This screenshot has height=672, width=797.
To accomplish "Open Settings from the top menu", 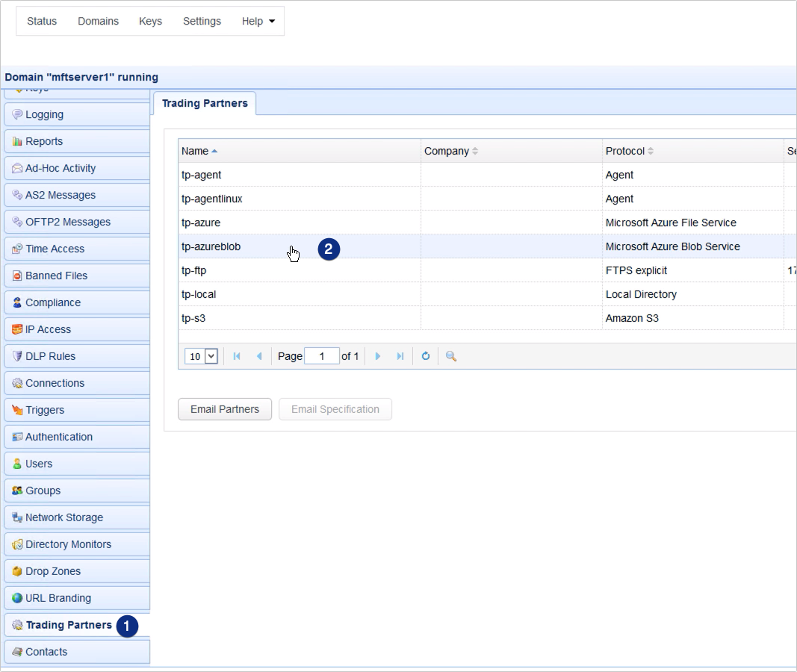I will [202, 21].
